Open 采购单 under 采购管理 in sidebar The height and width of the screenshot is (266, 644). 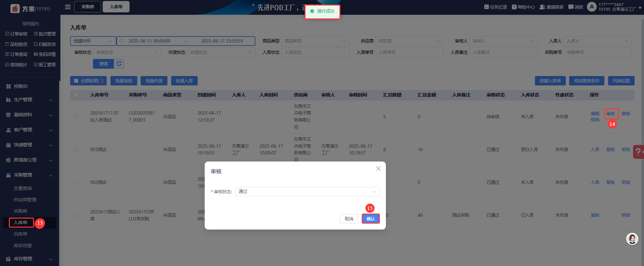pos(20,211)
